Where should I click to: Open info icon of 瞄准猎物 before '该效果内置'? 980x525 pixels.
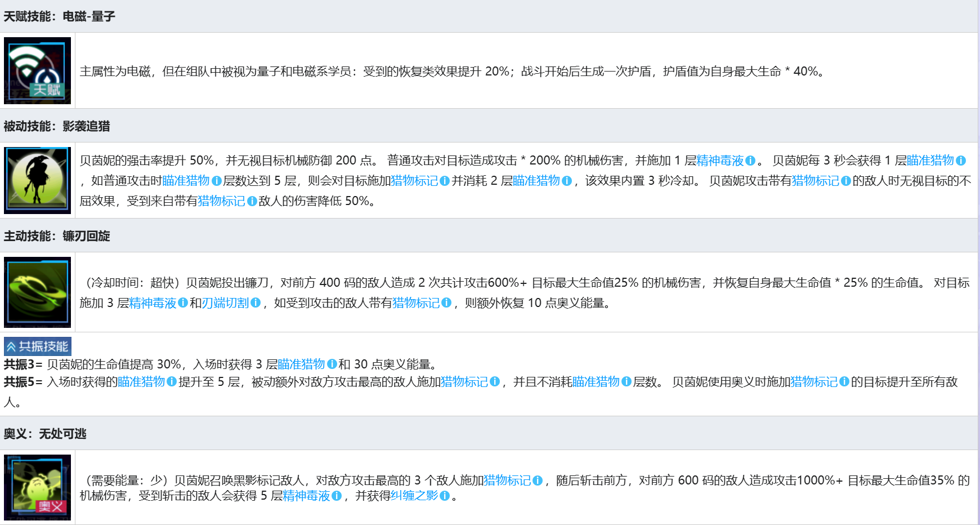click(566, 181)
